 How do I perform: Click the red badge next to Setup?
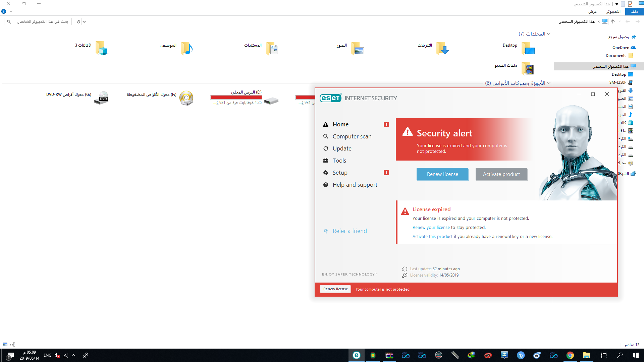point(386,173)
